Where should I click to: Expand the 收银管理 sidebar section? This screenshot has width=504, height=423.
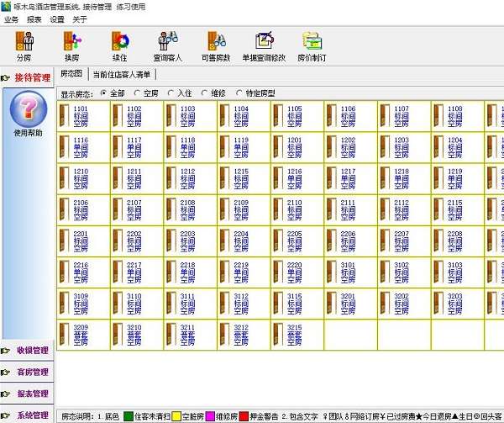27,351
